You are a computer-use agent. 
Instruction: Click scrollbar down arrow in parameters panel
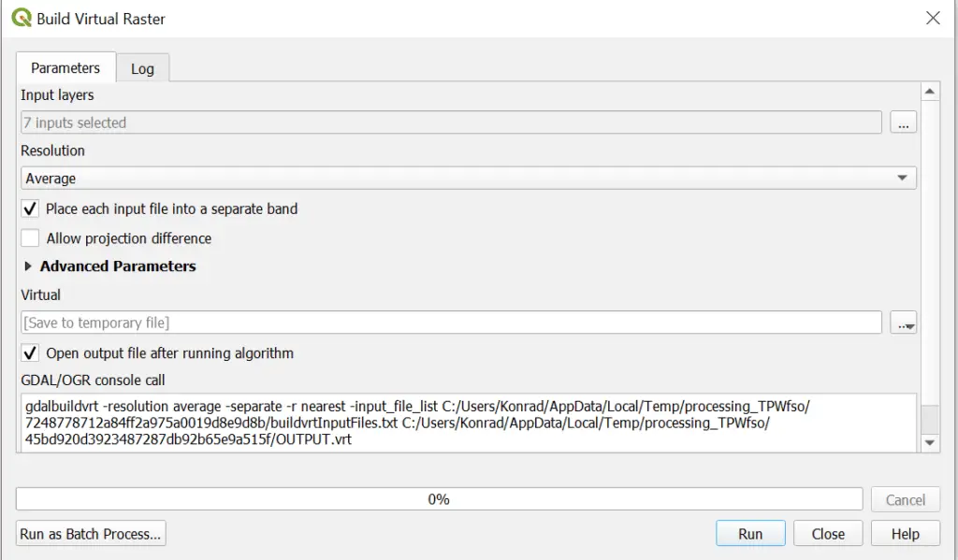click(929, 443)
